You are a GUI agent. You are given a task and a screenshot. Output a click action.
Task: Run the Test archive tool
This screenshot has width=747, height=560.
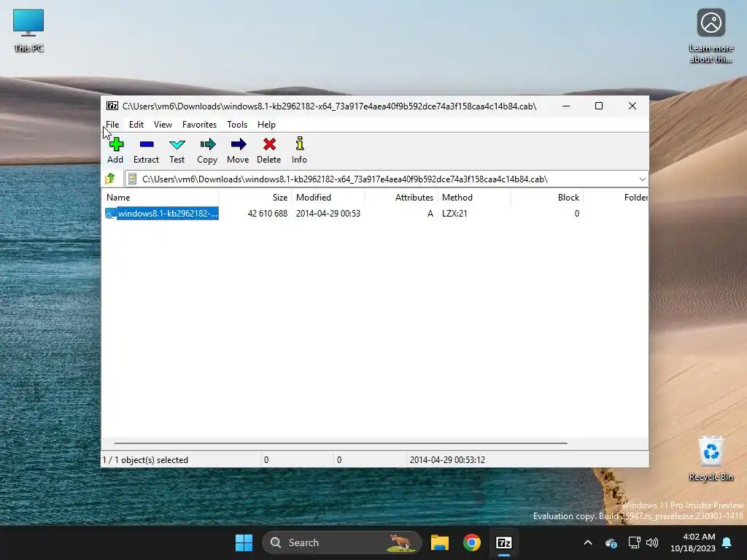pos(177,144)
